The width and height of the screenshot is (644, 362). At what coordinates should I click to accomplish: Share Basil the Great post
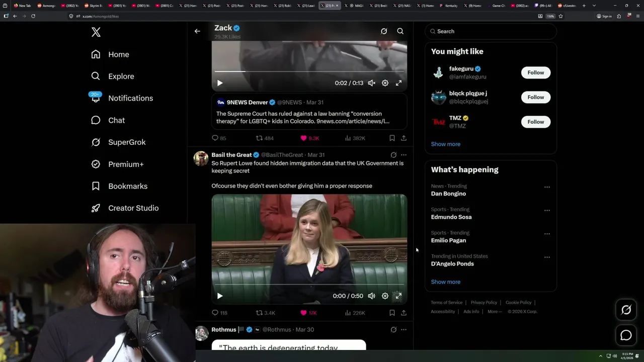click(404, 313)
